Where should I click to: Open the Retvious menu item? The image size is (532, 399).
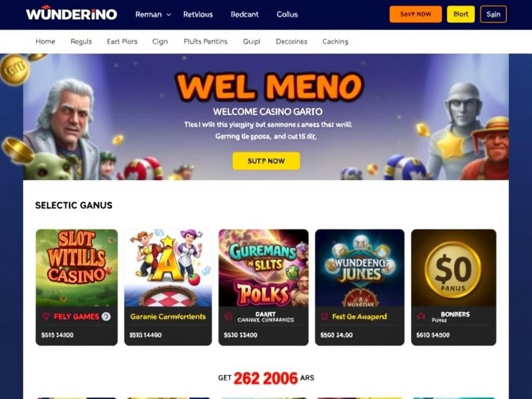click(198, 15)
